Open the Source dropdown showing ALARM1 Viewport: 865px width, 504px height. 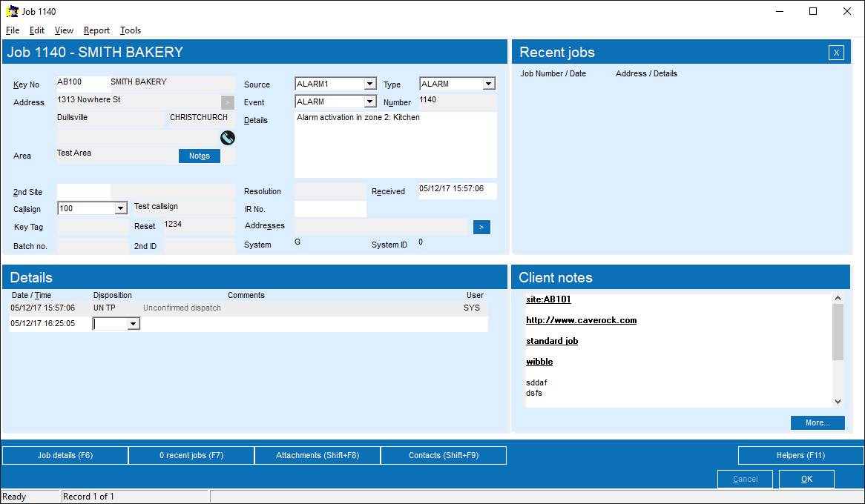click(369, 84)
